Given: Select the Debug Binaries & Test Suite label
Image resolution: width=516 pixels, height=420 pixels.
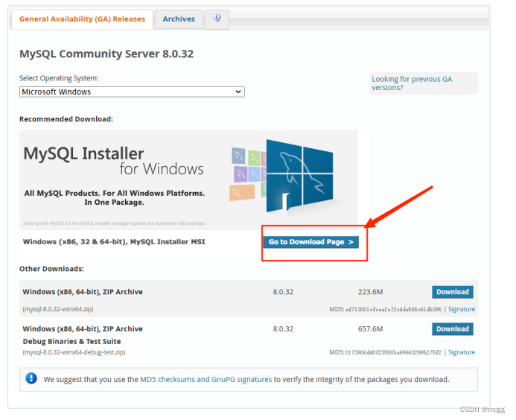Looking at the screenshot, I should click(71, 341).
